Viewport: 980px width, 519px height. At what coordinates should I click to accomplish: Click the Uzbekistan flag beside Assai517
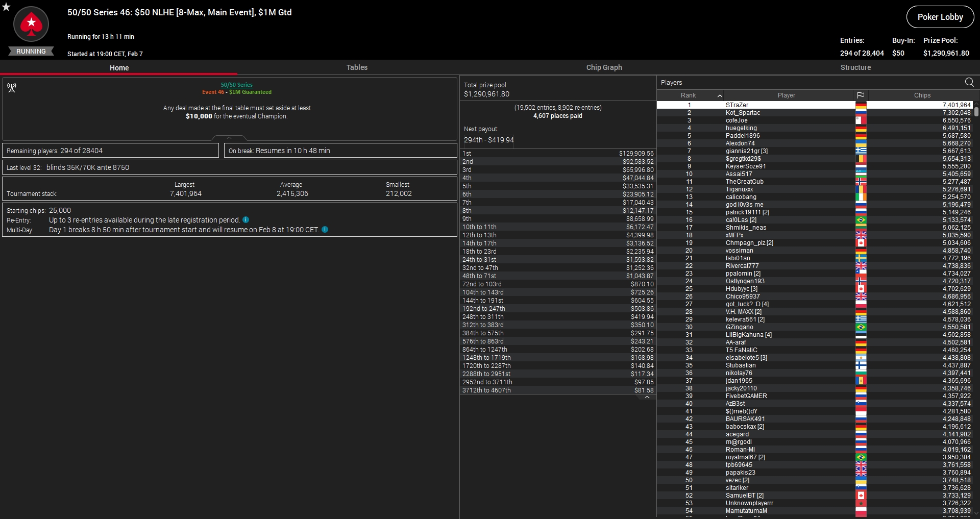point(861,174)
